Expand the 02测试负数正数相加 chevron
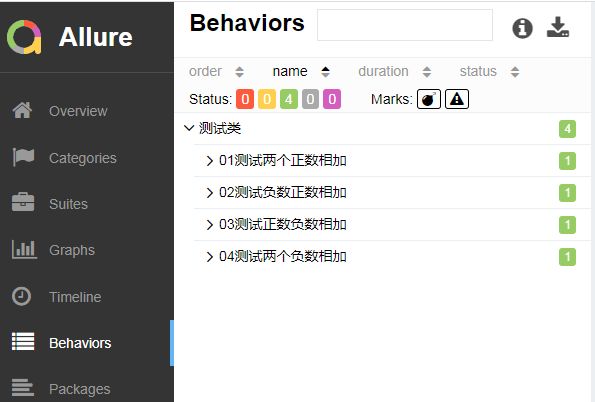Viewport: 595px width, 402px height. (x=209, y=192)
